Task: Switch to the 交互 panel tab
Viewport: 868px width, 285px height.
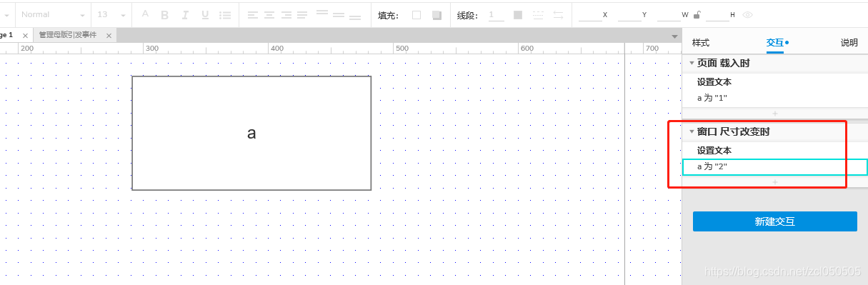Action: pyautogui.click(x=775, y=43)
